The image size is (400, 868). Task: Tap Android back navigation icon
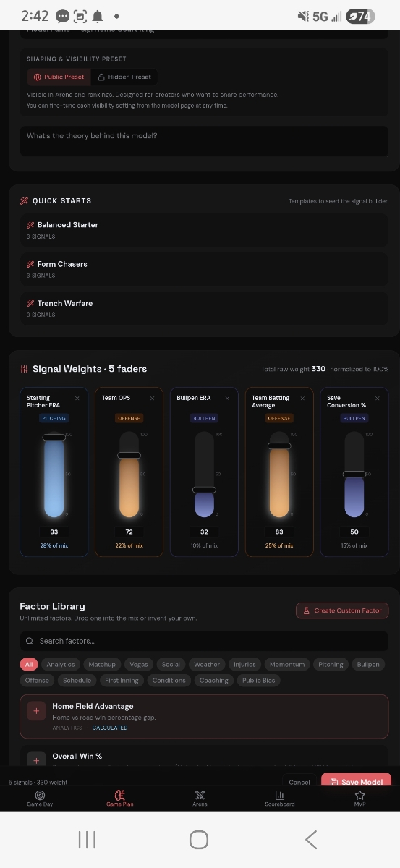311,839
